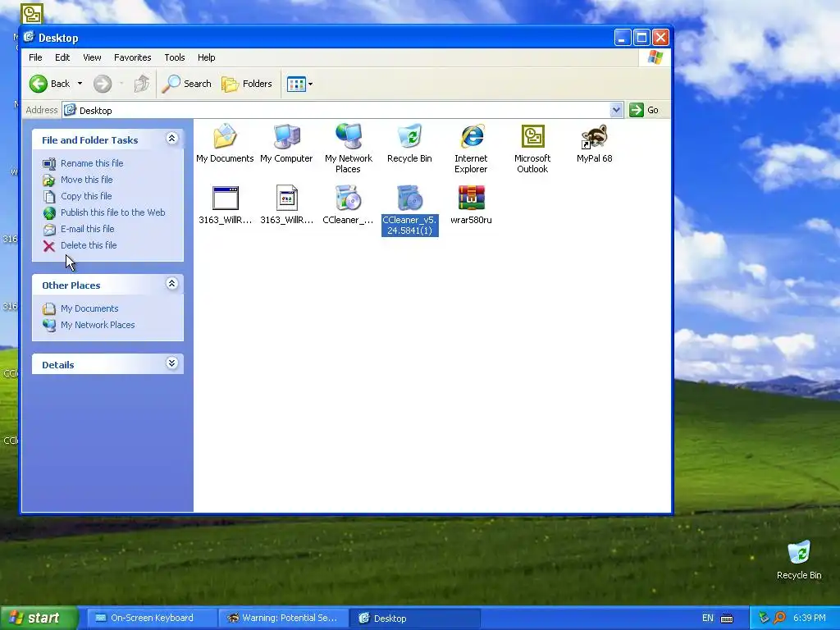Click the highlighted CCleaner_v5.24.5841(1) file
Viewport: 840px width, 630px height.
coord(410,210)
